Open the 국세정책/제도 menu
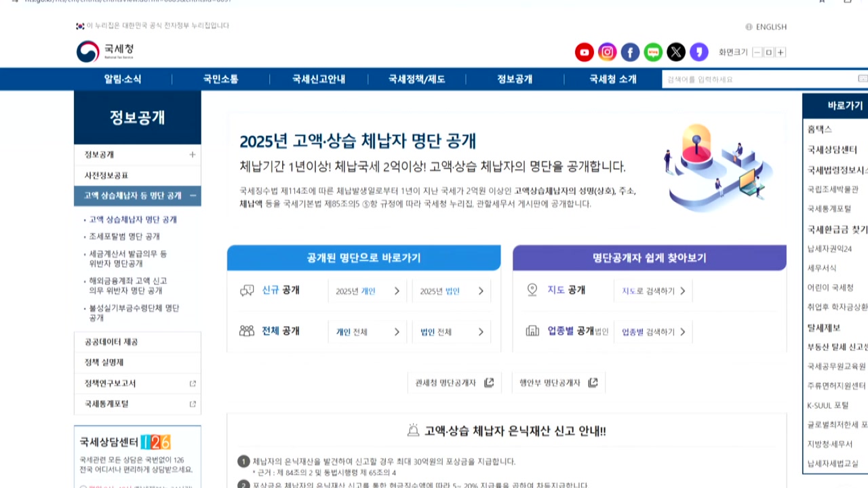The height and width of the screenshot is (488, 868). point(416,79)
